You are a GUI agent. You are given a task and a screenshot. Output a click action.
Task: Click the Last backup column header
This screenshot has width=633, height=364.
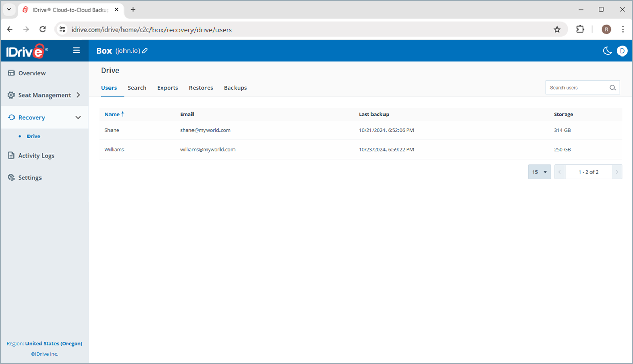[x=374, y=114]
